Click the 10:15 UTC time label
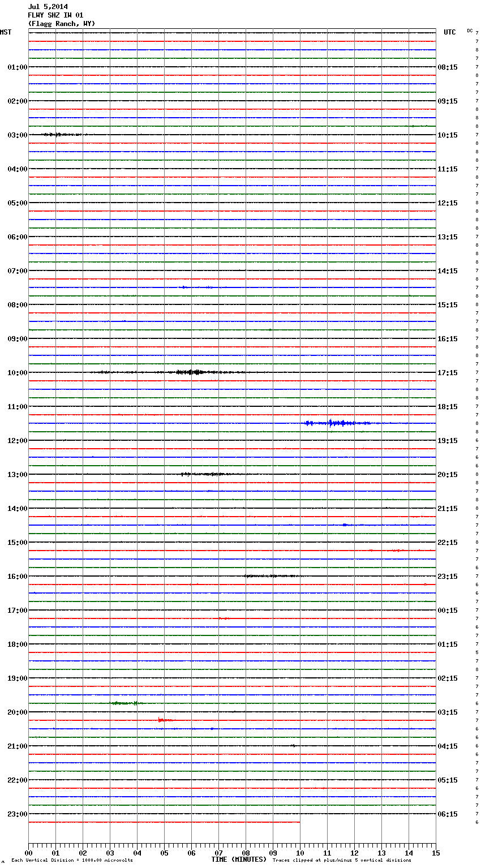This screenshot has width=481, height=868. (448, 135)
